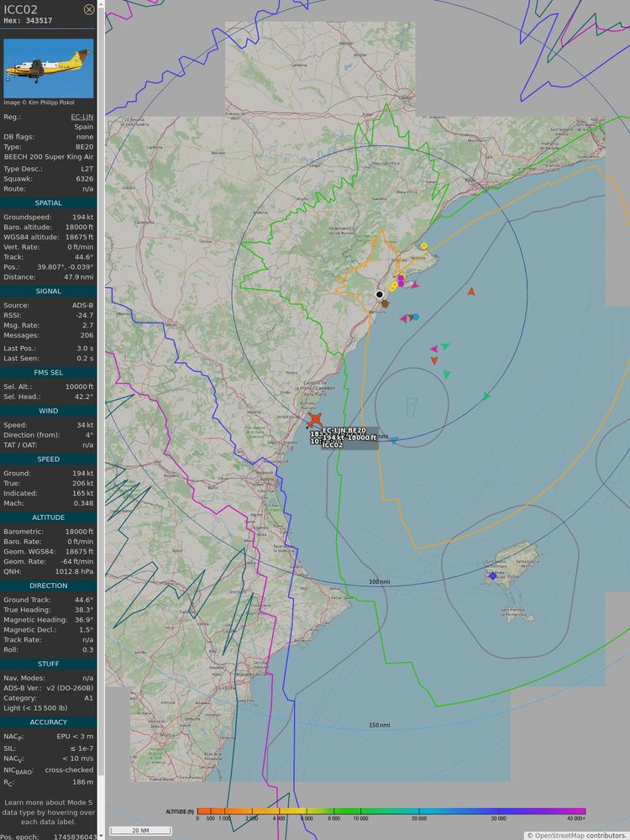This screenshot has height=840, width=630.
Task: Select the magenta triangle east of the magenta circles
Action: point(415,285)
